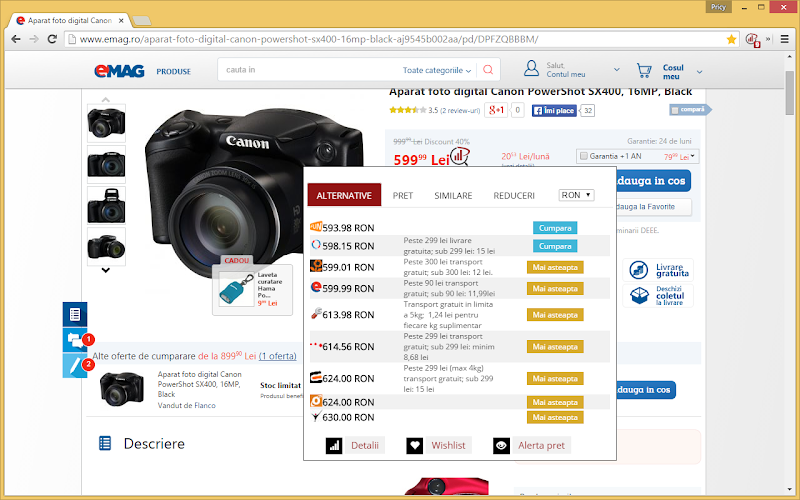Open a new browser tab
Image resolution: width=800 pixels, height=500 pixels.
141,20
